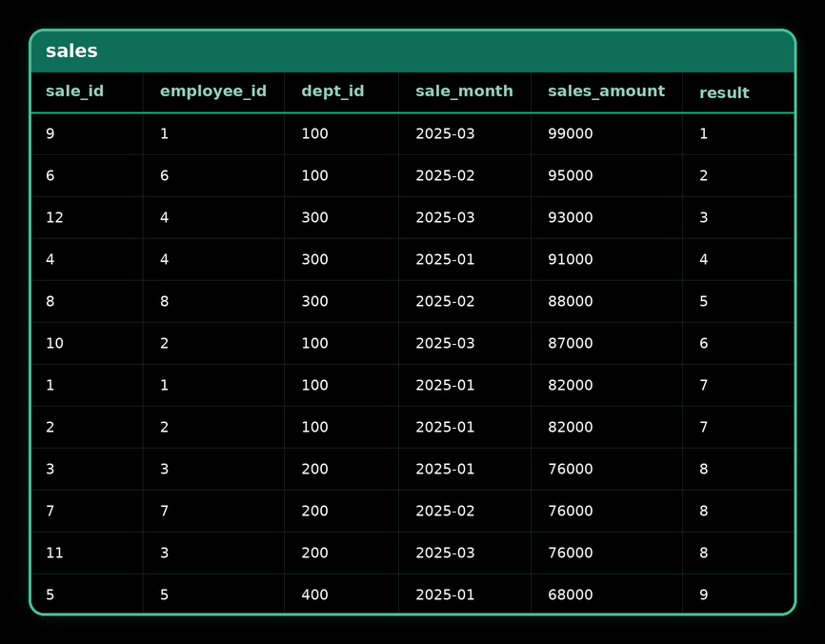Image resolution: width=825 pixels, height=644 pixels.
Task: Click result cell 6 in 87000 row
Action: point(703,343)
